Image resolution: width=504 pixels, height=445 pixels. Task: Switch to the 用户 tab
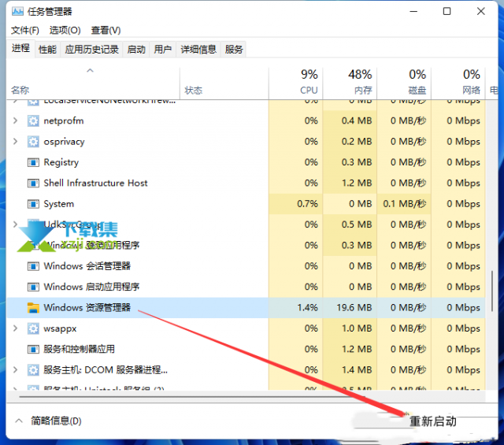coord(163,50)
